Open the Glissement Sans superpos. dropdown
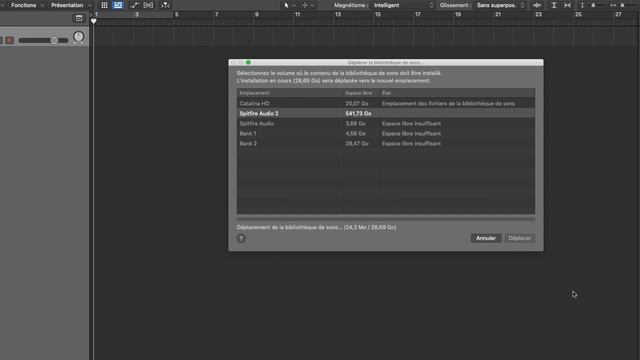Viewport: 640px width, 360px height. [x=500, y=5]
